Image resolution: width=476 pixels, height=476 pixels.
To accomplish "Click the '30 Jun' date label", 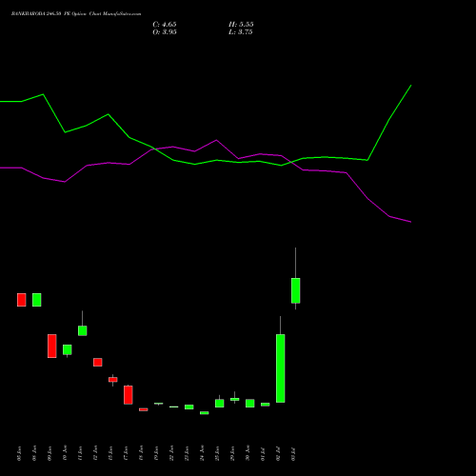I will tap(248, 453).
